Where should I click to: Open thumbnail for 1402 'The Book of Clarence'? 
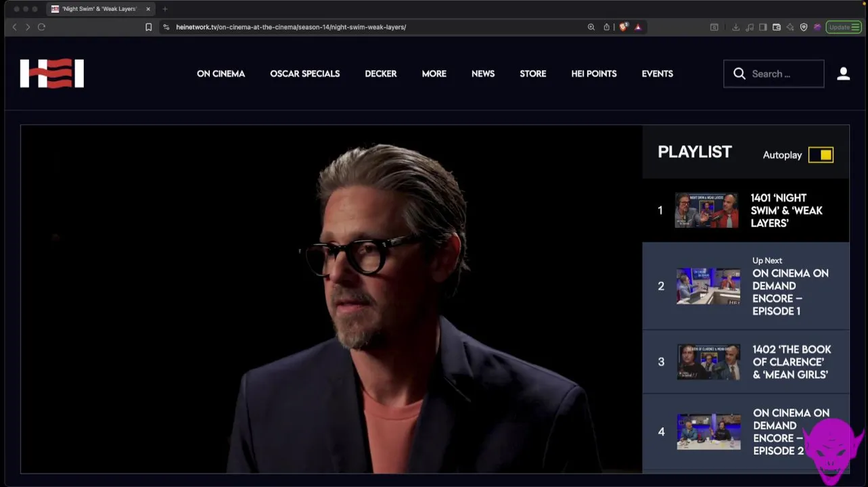point(709,362)
